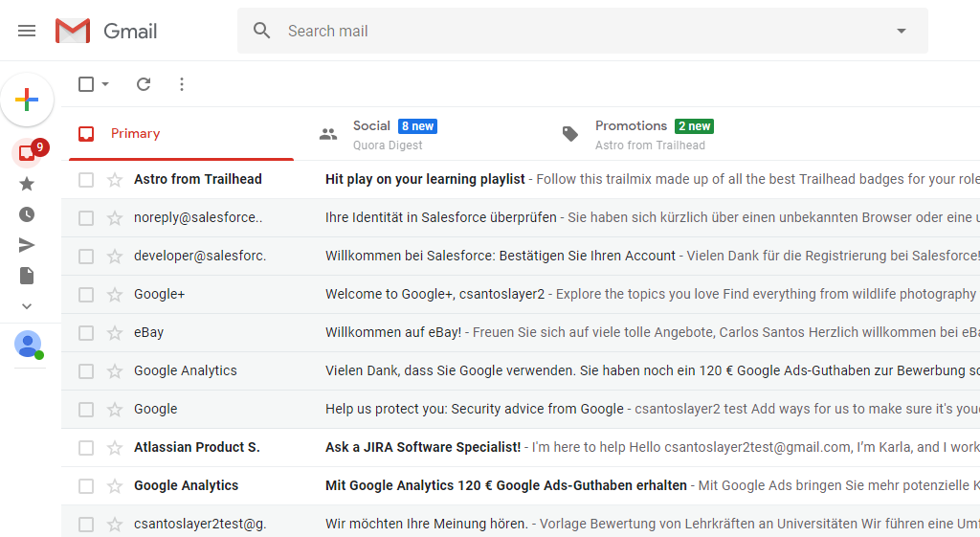This screenshot has width=980, height=537.
Task: Open the 'Ask a JIRA Software Specialist!' email
Action: [x=423, y=447]
